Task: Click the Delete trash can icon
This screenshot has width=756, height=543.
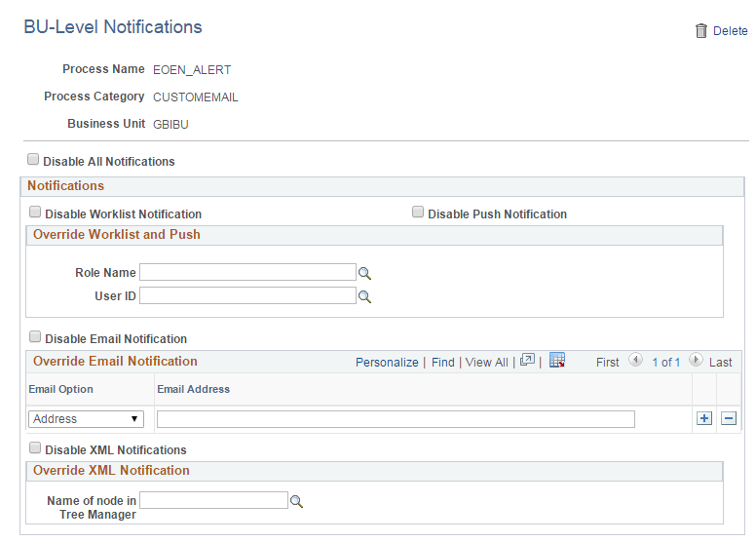Action: click(701, 31)
